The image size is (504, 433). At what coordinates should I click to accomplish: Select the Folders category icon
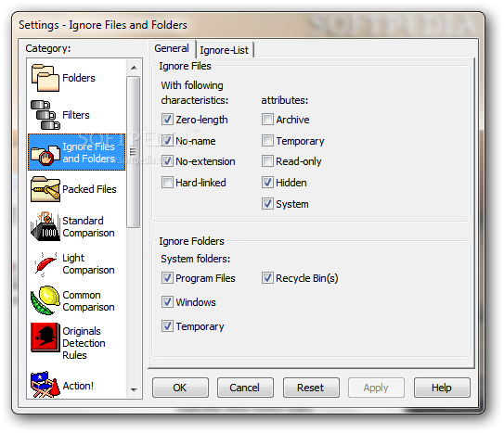45,78
